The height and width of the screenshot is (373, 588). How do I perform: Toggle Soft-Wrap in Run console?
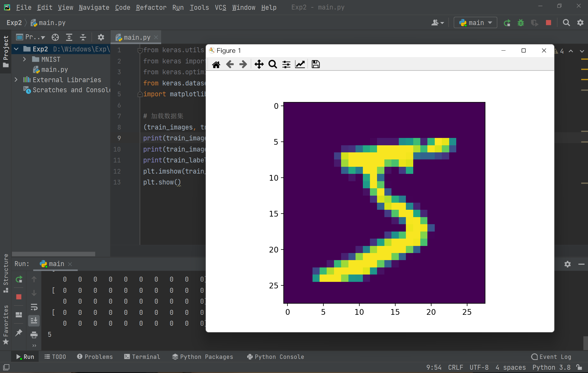(x=34, y=307)
